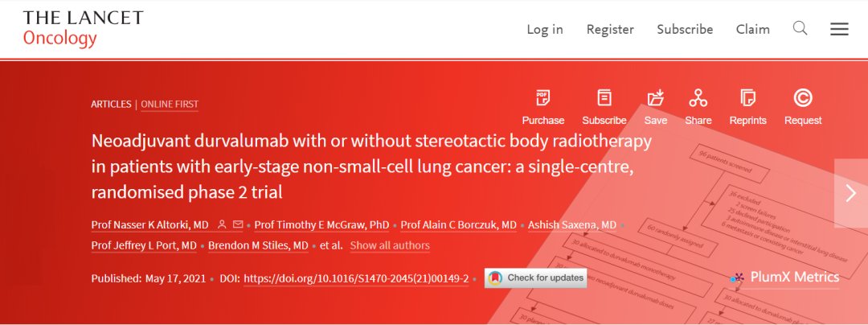
Task: Click the next arrow chevron
Action: pos(851,193)
